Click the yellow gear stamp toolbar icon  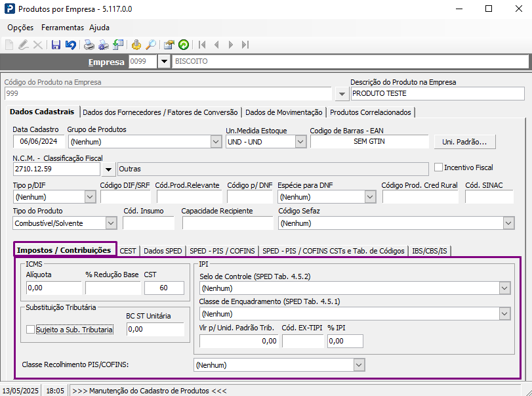tap(136, 45)
